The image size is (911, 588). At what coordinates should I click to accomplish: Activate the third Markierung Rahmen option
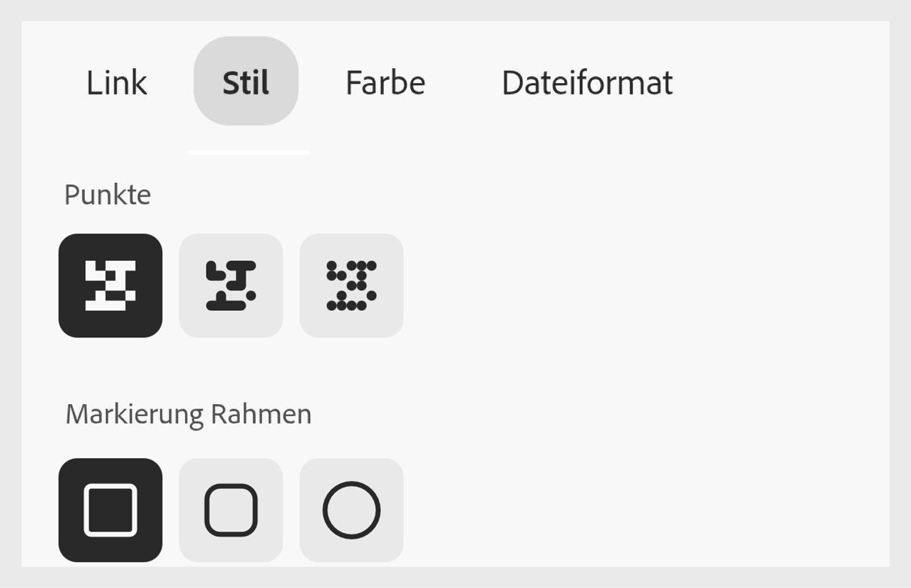(351, 509)
